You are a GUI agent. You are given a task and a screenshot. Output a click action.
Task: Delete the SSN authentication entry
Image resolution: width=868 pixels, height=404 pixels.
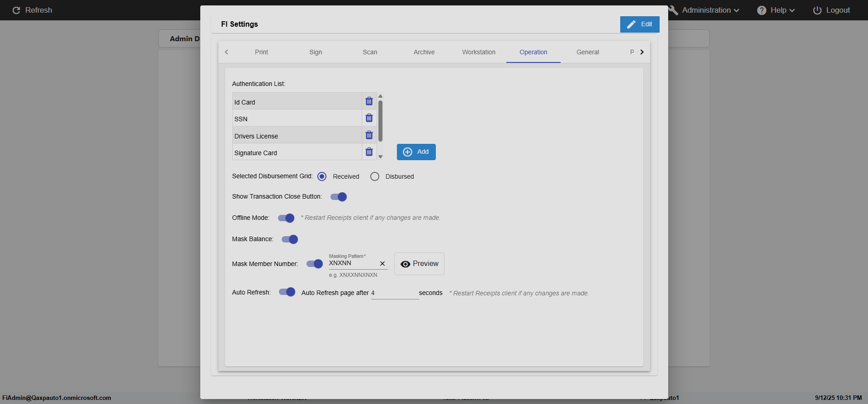click(x=369, y=118)
